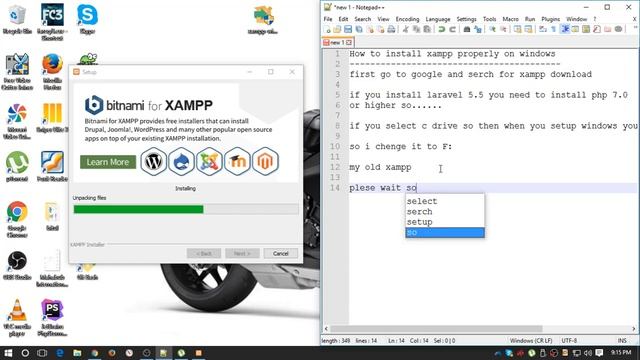The width and height of the screenshot is (640, 360).
Task: Open the Encoding menu
Action: click(407, 19)
